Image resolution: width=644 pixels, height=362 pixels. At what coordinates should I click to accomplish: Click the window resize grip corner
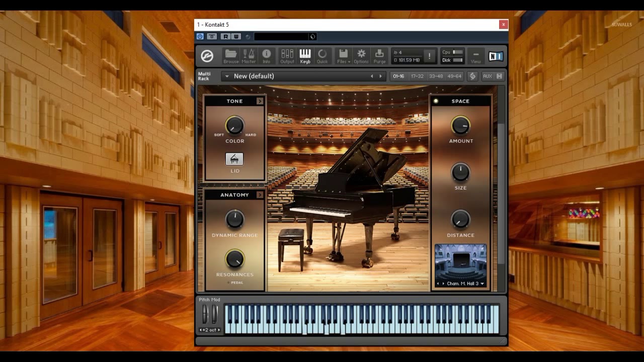[x=503, y=341]
